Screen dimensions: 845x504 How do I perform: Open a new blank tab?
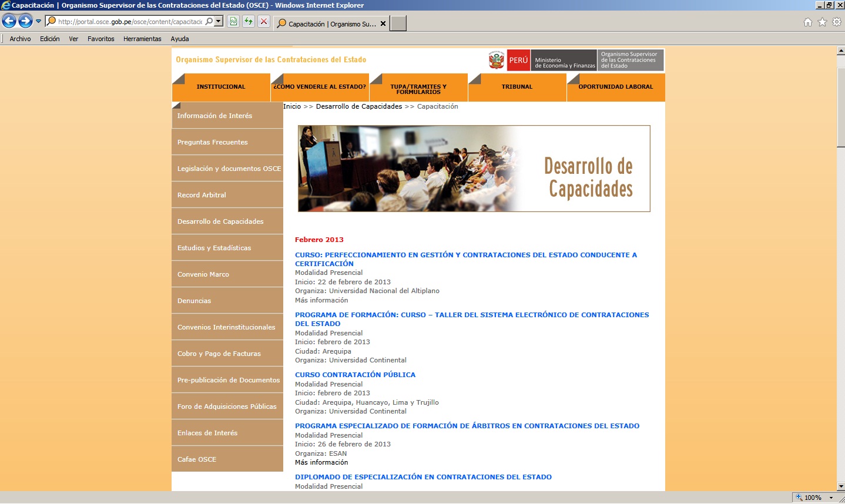pyautogui.click(x=398, y=23)
